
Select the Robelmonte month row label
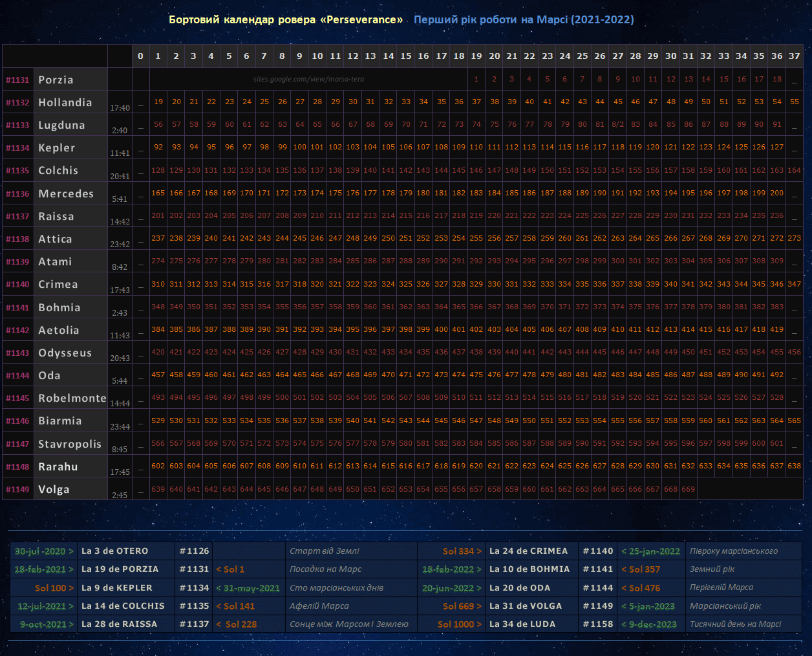(72, 399)
